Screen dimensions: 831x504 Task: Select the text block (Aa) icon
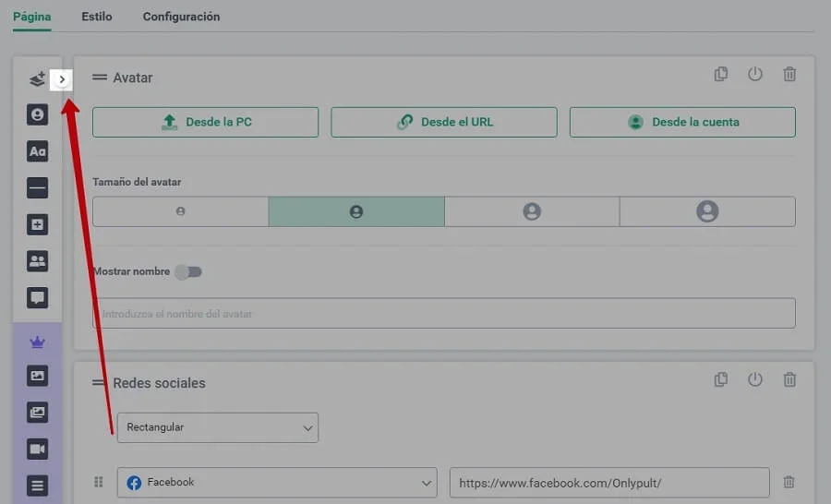[37, 151]
